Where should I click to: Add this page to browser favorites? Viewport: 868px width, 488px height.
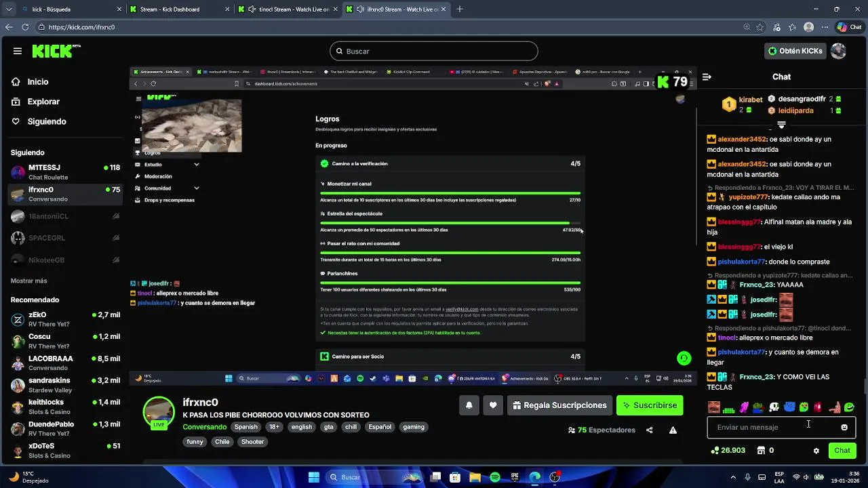pos(760,27)
